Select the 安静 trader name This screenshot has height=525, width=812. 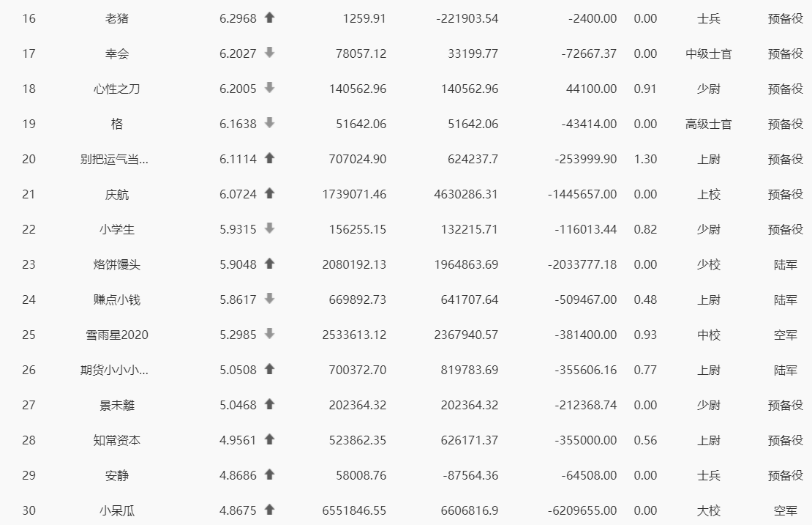click(x=117, y=475)
